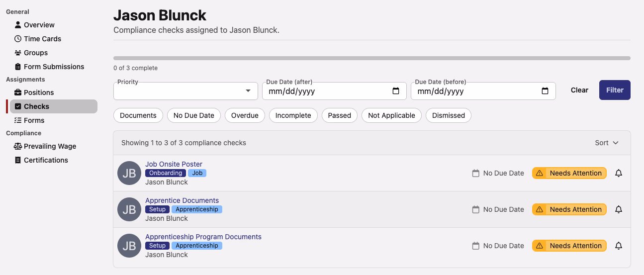Click the scales icon beside Prevailing Wage
644x275 pixels.
click(x=18, y=146)
